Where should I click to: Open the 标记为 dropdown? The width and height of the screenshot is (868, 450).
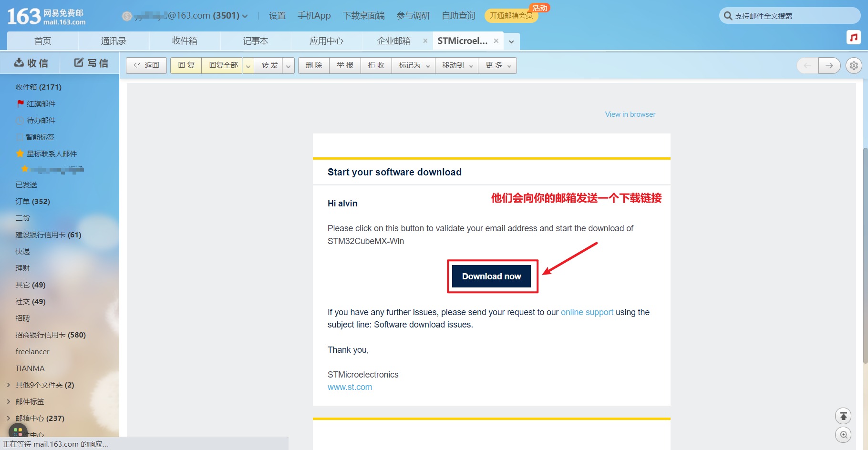pos(414,65)
